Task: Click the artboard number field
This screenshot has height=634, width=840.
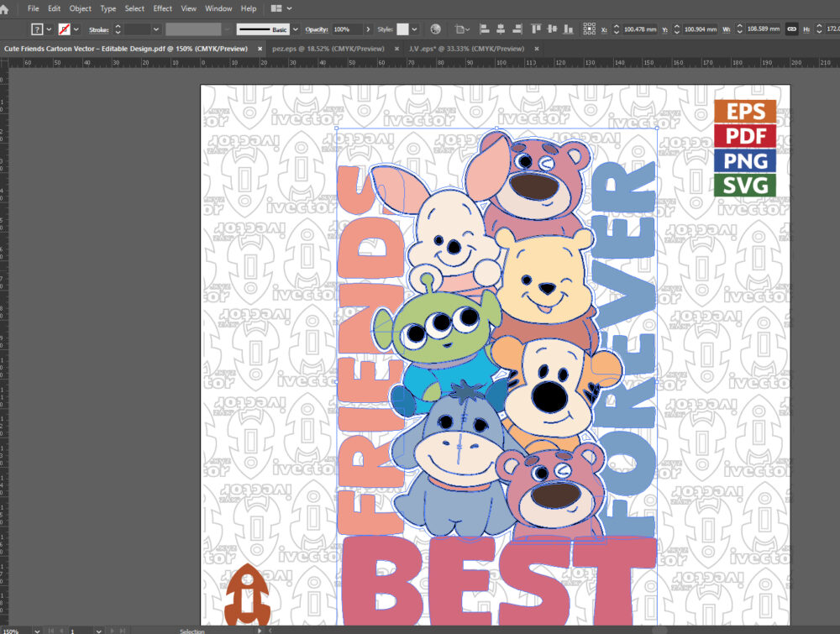Action: 81,631
